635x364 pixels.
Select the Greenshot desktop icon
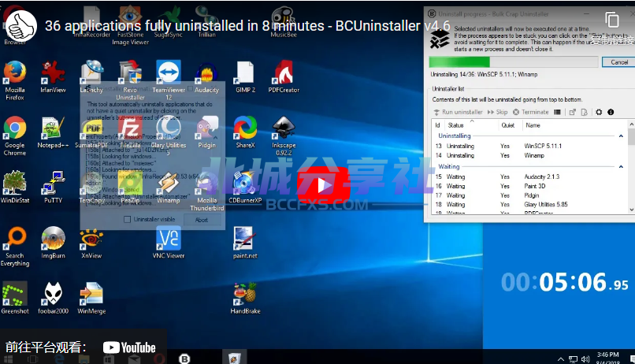click(x=15, y=298)
